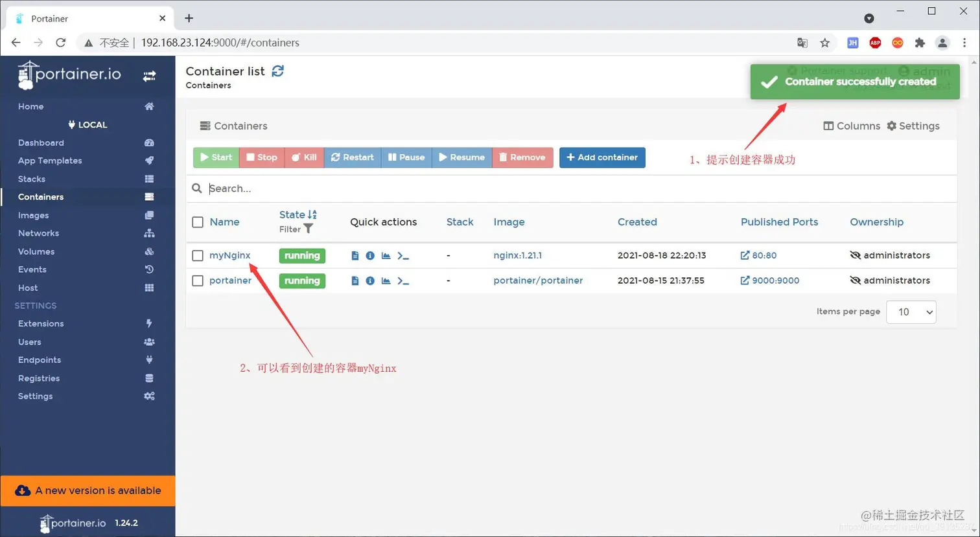
Task: Open the Chrome tab search dropdown arrow
Action: (x=869, y=18)
